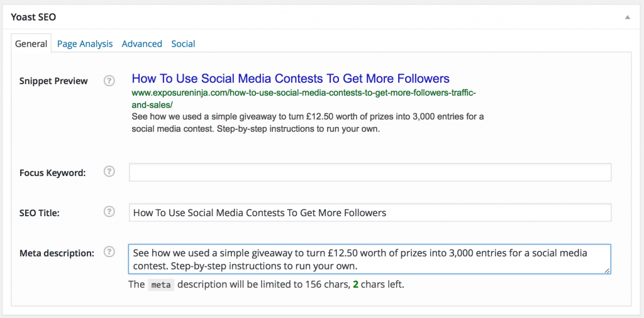
Task: Click inside the SEO Title field
Action: coord(370,212)
